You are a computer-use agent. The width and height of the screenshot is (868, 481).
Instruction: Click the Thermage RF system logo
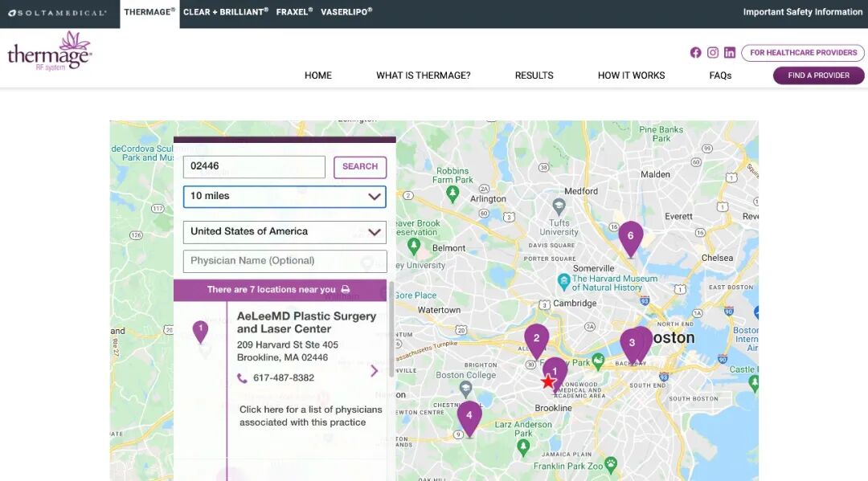coord(50,52)
